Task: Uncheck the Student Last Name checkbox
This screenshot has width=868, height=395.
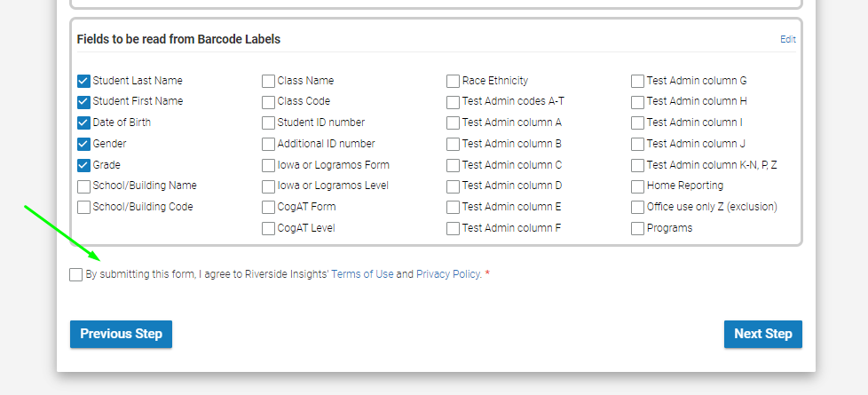Action: (x=83, y=82)
